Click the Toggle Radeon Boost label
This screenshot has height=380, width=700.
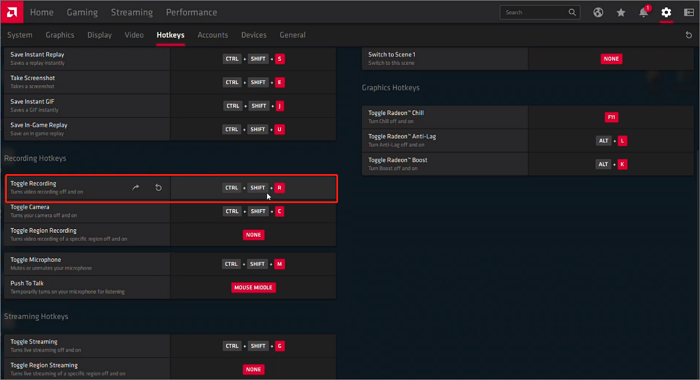tap(397, 160)
